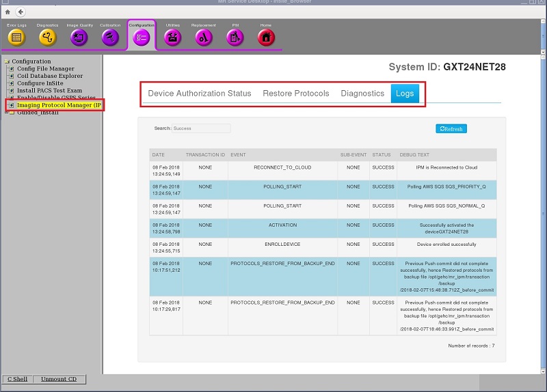Viewport: 547px width, 392px height.
Task: Open Config File Manager in tree
Action: [45, 69]
